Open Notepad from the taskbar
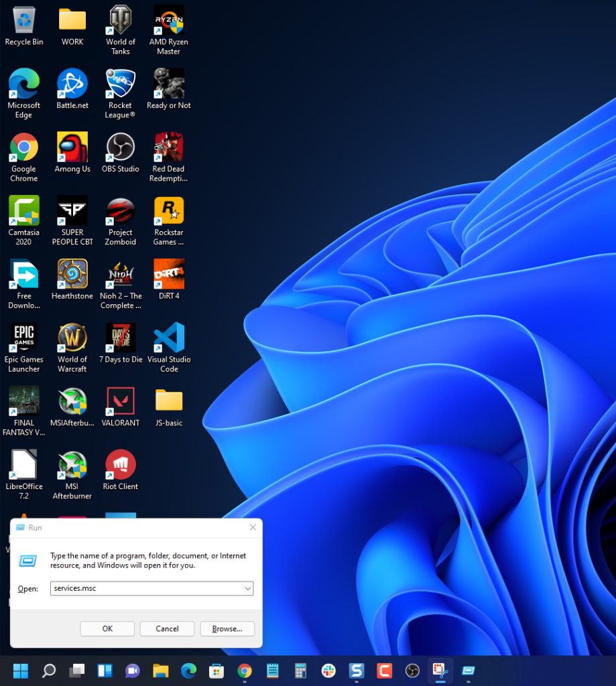Image resolution: width=616 pixels, height=686 pixels. pos(273,671)
